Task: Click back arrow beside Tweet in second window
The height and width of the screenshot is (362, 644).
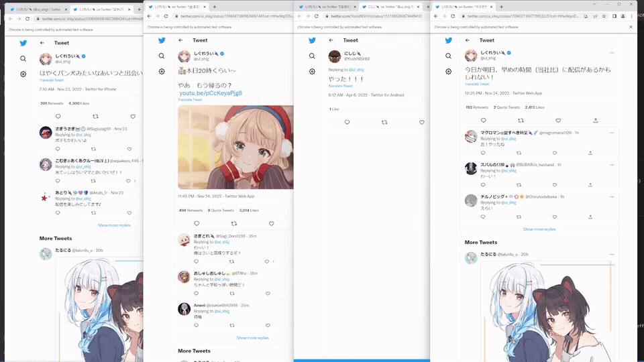Action: pos(180,40)
